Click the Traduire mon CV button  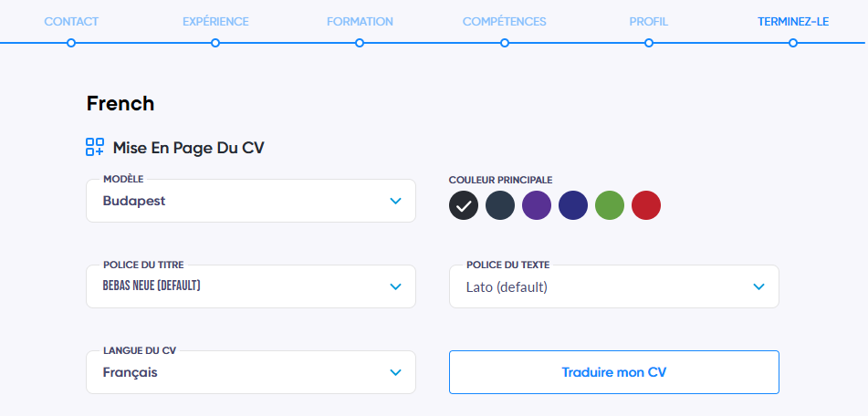pos(614,372)
